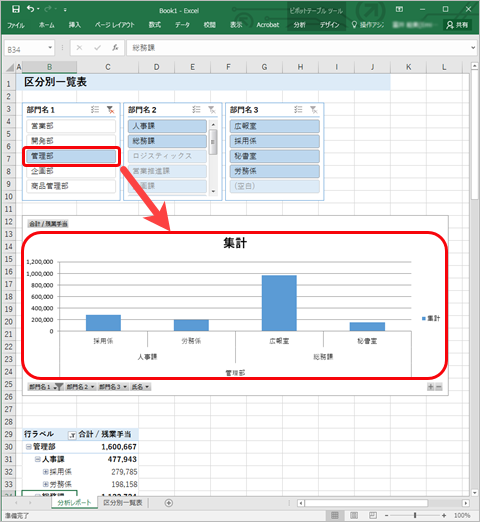Screen dimensions: 480x522
Task: Add a new sheet with plus icon
Action: coord(169,503)
